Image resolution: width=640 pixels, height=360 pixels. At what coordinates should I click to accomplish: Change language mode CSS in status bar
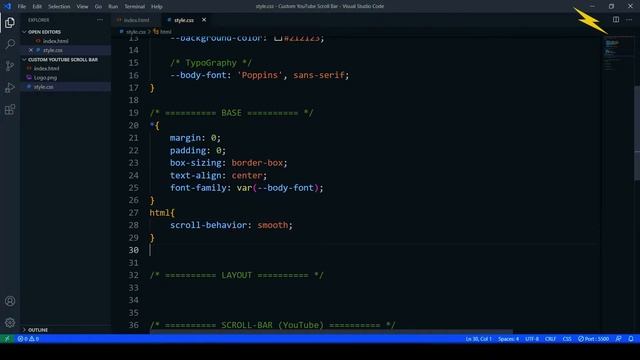tap(567, 339)
